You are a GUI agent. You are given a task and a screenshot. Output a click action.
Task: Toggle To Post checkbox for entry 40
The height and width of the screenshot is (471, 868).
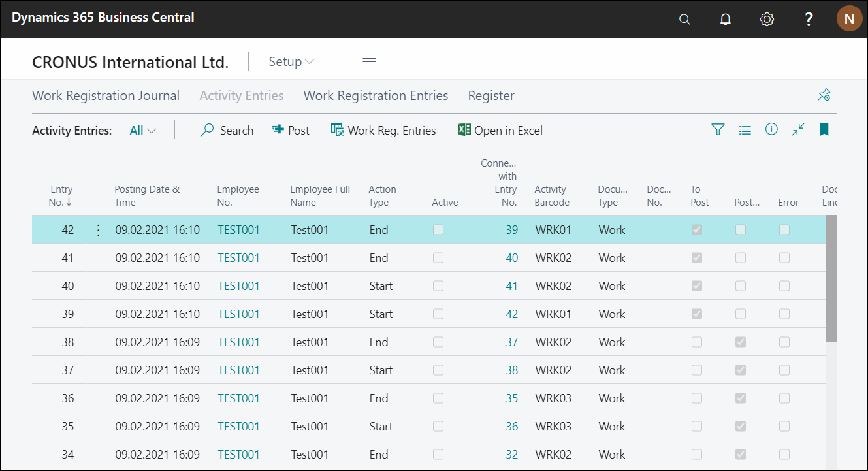click(x=697, y=286)
